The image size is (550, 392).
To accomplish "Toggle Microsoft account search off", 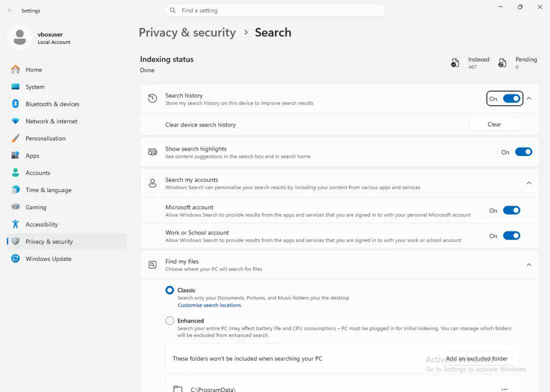I will 511,210.
